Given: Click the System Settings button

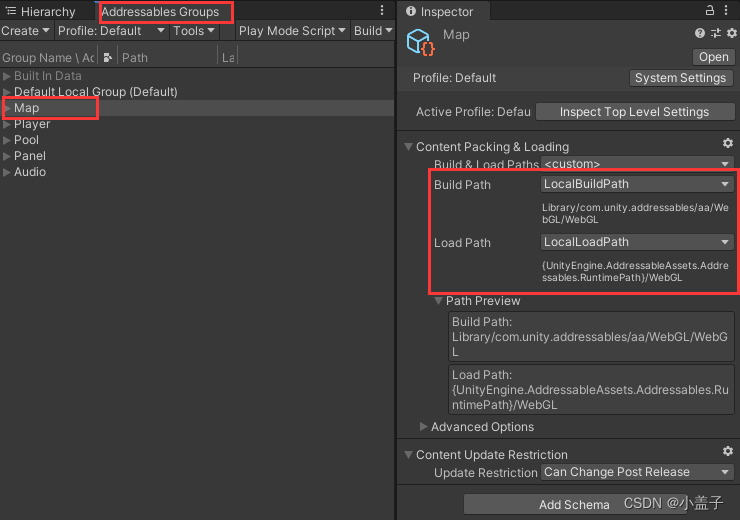Looking at the screenshot, I should pos(681,78).
